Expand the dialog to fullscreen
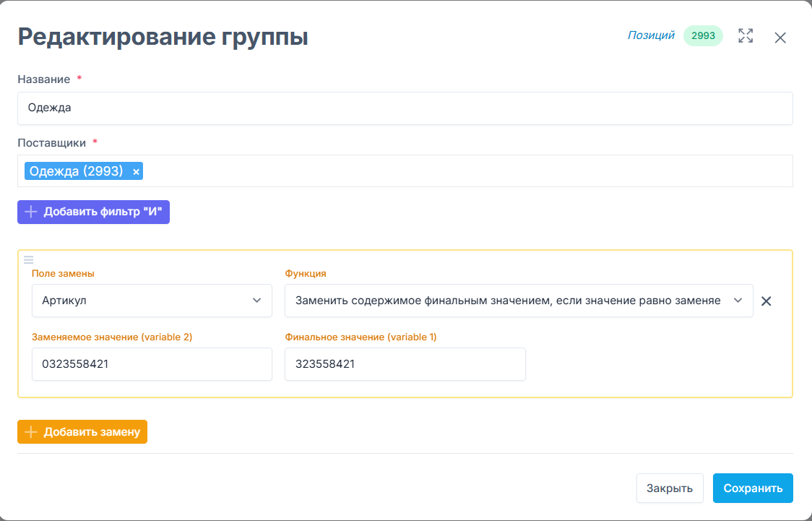The width and height of the screenshot is (812, 521). [x=746, y=36]
